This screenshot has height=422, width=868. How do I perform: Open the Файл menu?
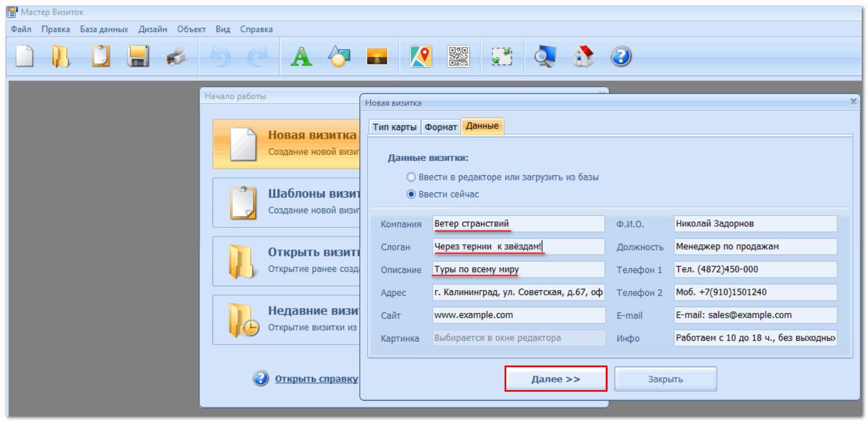click(x=21, y=29)
